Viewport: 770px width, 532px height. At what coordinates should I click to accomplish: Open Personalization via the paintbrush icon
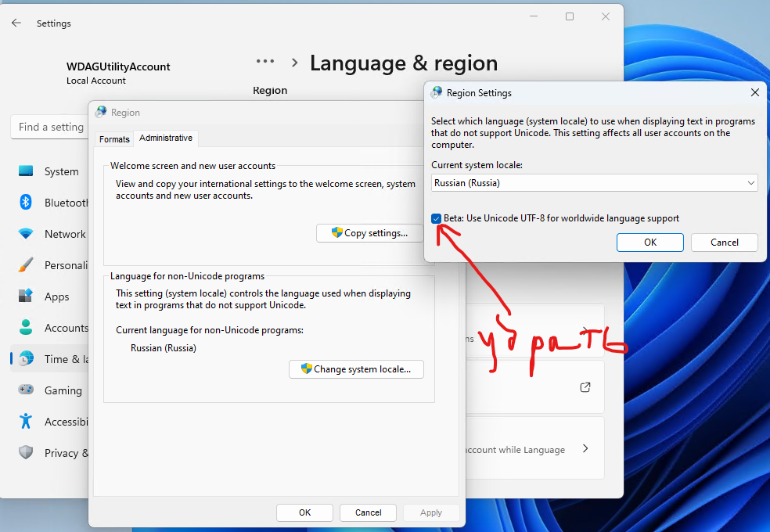pyautogui.click(x=26, y=265)
